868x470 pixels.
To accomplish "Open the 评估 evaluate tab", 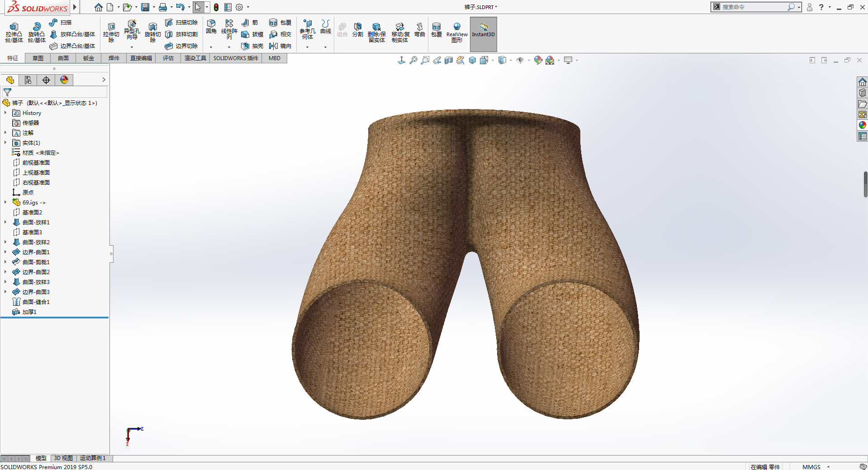I will click(x=168, y=58).
